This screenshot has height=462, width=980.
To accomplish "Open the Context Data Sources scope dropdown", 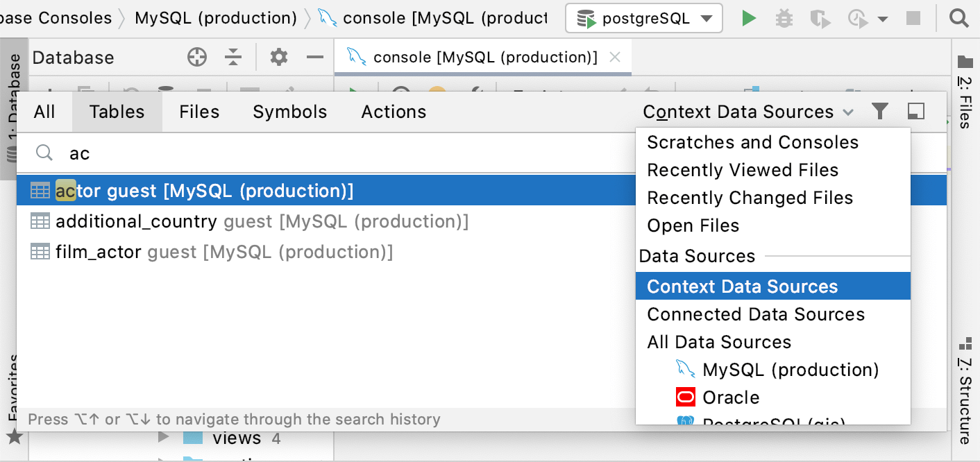I will 748,112.
